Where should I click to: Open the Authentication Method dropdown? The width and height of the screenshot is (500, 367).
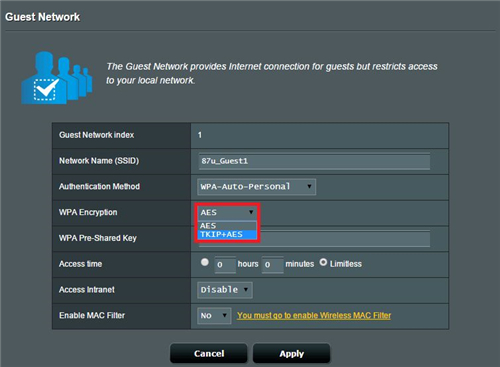click(257, 187)
